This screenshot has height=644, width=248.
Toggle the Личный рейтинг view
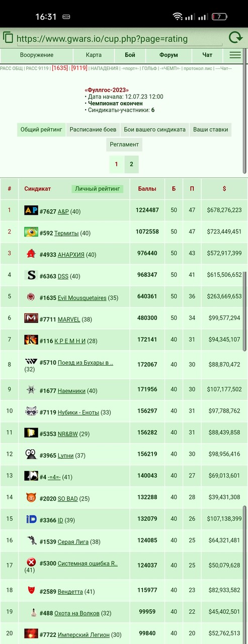click(98, 189)
